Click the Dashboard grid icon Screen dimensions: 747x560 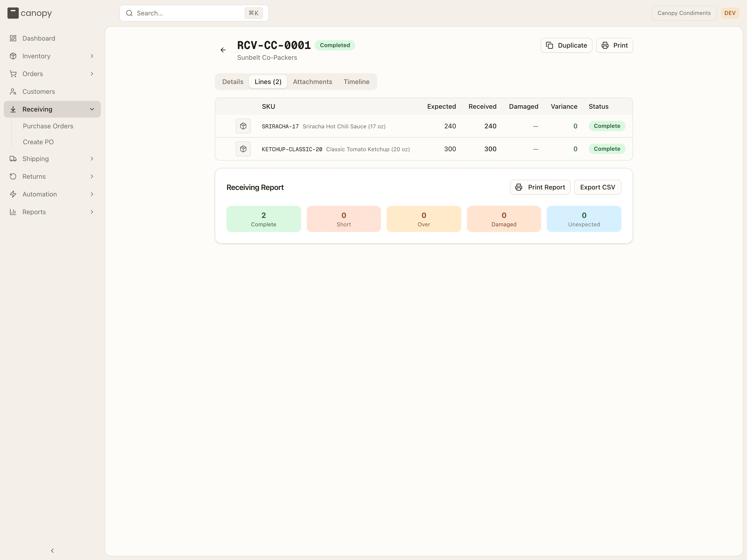[13, 38]
